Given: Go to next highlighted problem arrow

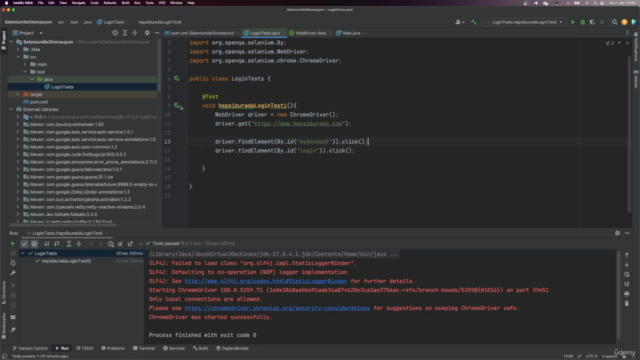Looking at the screenshot, I should [x=627, y=43].
